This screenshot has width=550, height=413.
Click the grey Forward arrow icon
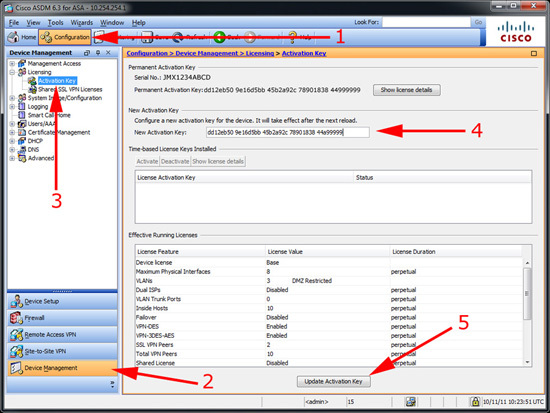tap(250, 37)
